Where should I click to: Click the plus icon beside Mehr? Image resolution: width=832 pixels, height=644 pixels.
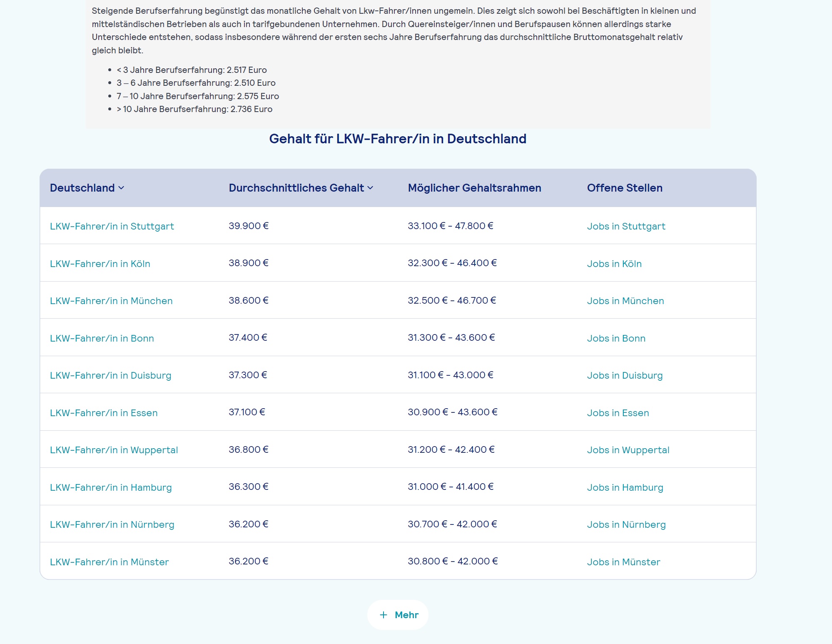click(x=384, y=615)
